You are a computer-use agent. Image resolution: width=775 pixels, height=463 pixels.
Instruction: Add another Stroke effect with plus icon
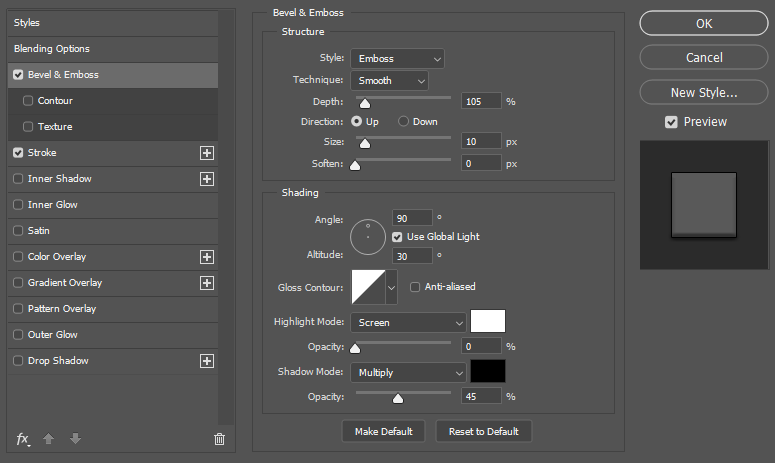(x=207, y=153)
